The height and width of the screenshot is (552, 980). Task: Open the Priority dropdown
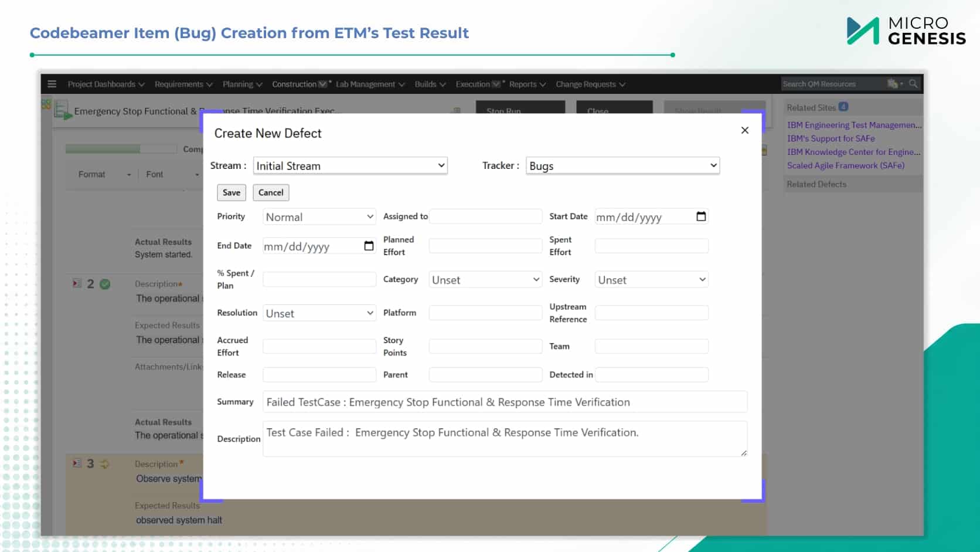click(319, 217)
